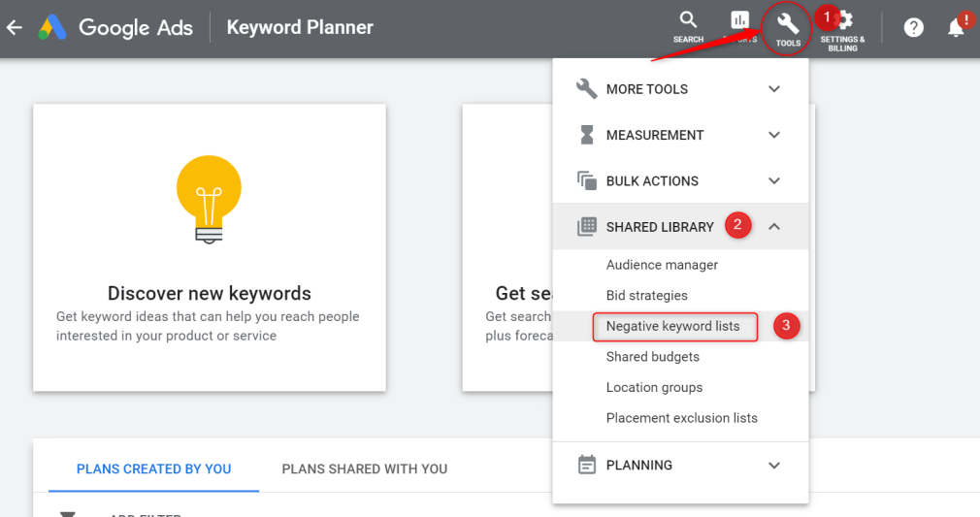980x517 pixels.
Task: Open Audience manager
Action: tap(662, 265)
